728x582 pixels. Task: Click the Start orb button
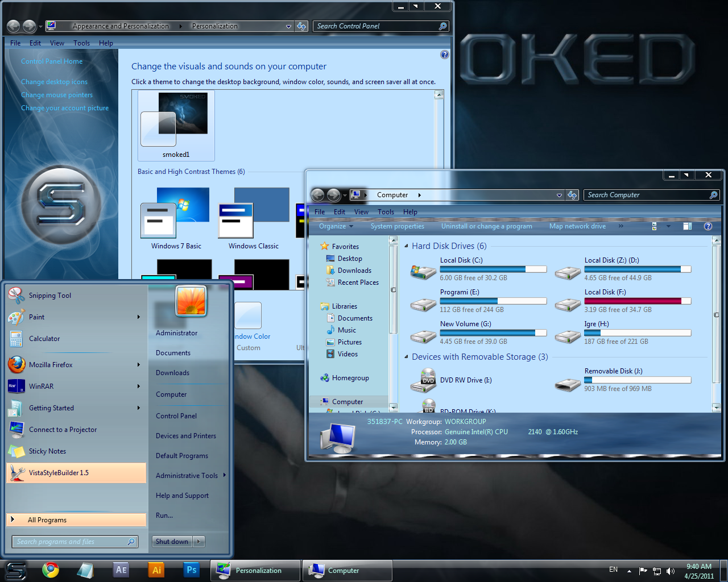coord(16,570)
